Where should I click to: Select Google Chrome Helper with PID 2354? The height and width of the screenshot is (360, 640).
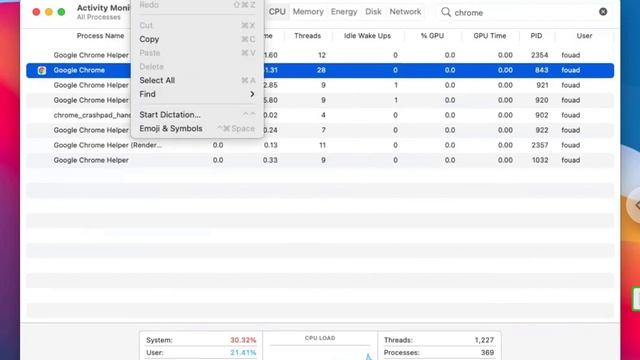[320, 55]
